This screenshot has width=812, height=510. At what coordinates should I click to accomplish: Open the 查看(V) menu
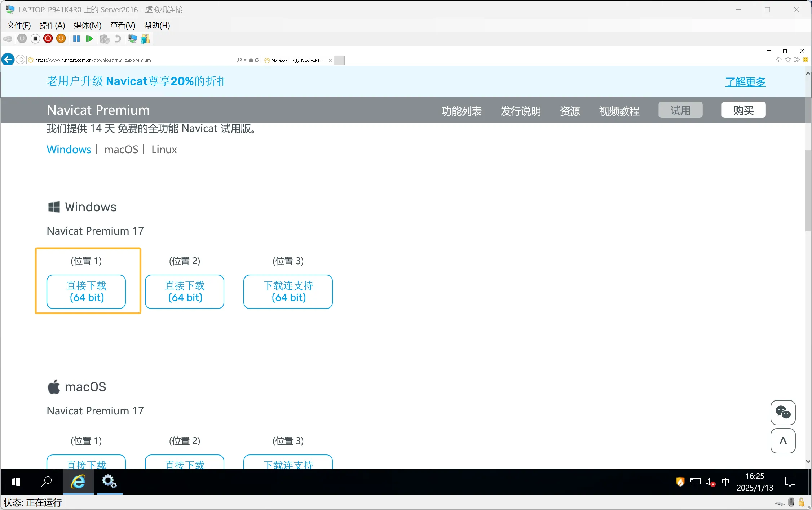coord(123,25)
